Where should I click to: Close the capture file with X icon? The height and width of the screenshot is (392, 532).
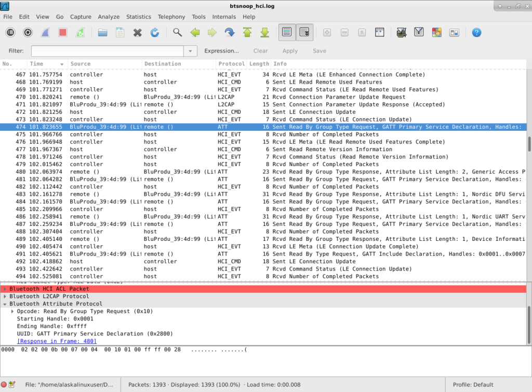point(137,33)
